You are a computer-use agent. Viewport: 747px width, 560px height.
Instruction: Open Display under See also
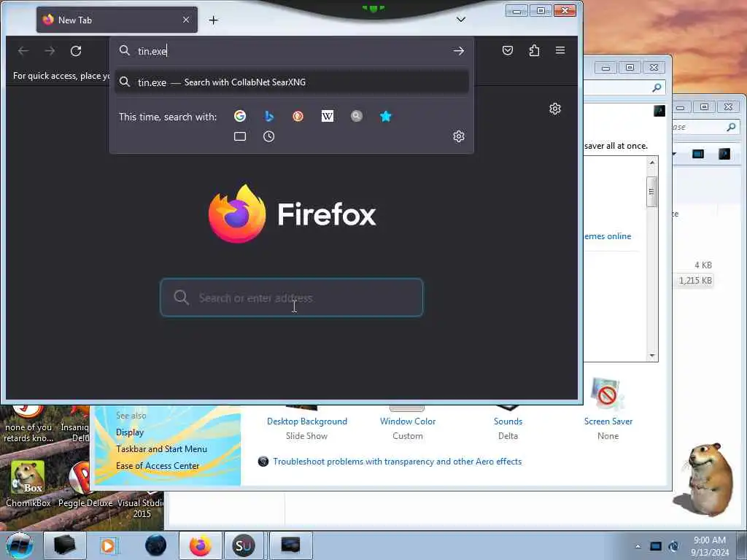[x=130, y=432]
